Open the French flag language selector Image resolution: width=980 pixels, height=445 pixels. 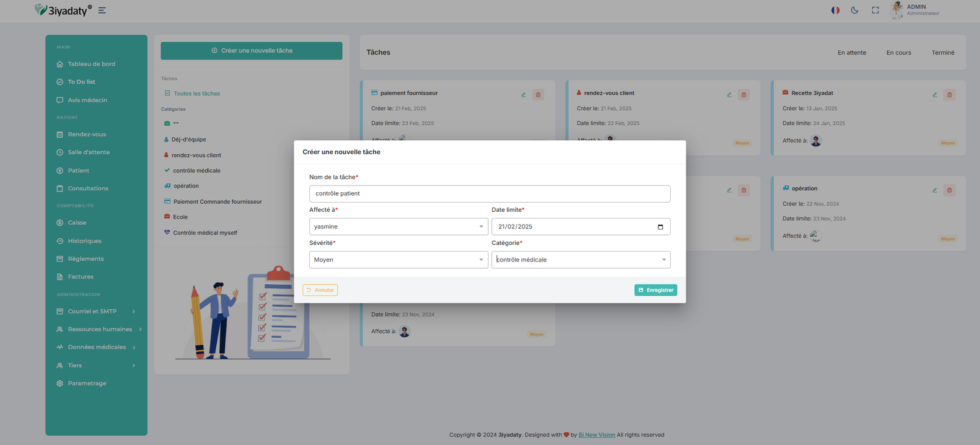pyautogui.click(x=835, y=10)
